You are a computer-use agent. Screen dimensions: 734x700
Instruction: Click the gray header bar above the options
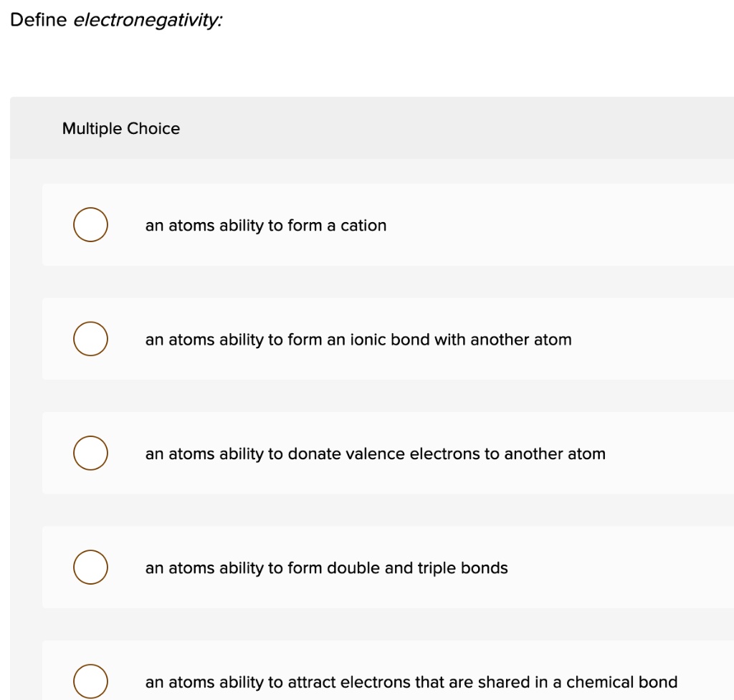[430, 128]
